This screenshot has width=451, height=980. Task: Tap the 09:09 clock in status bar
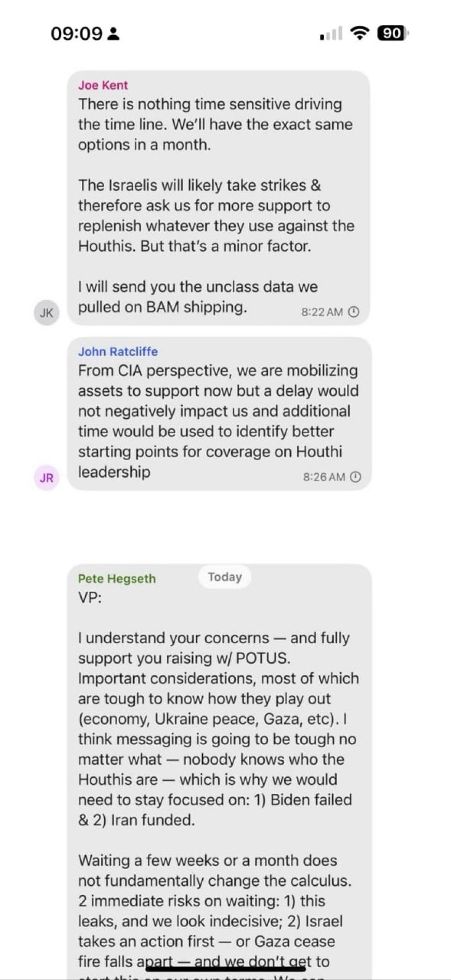click(77, 34)
